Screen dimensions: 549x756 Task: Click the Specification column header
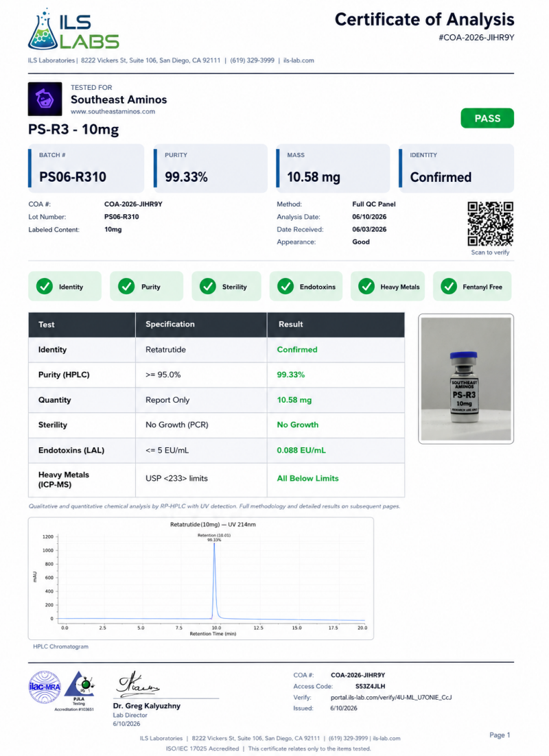click(201, 324)
